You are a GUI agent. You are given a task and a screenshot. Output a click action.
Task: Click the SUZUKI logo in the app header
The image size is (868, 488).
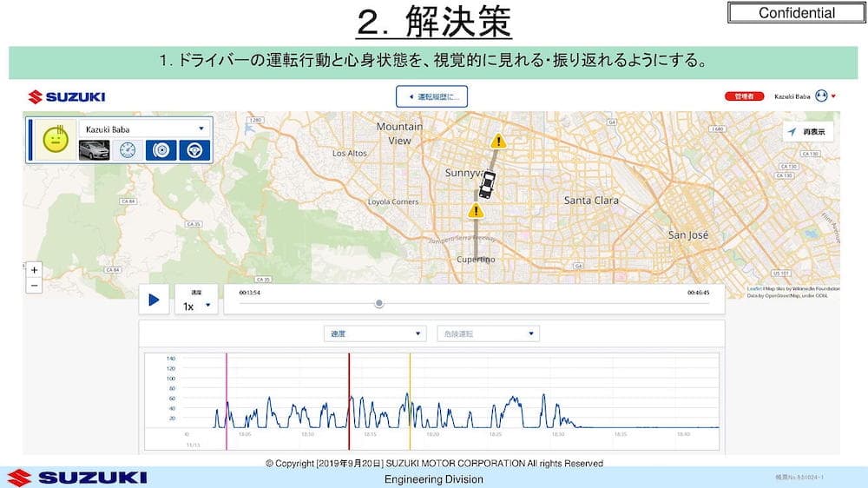[x=67, y=97]
